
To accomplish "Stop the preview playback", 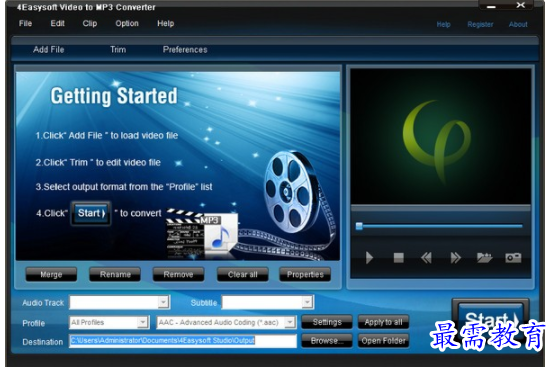I will (399, 258).
